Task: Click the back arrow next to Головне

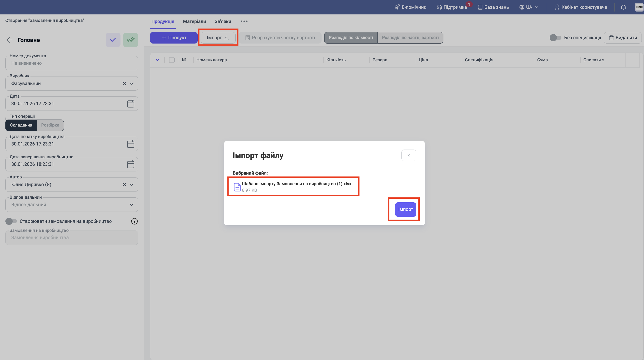Action: (9, 40)
